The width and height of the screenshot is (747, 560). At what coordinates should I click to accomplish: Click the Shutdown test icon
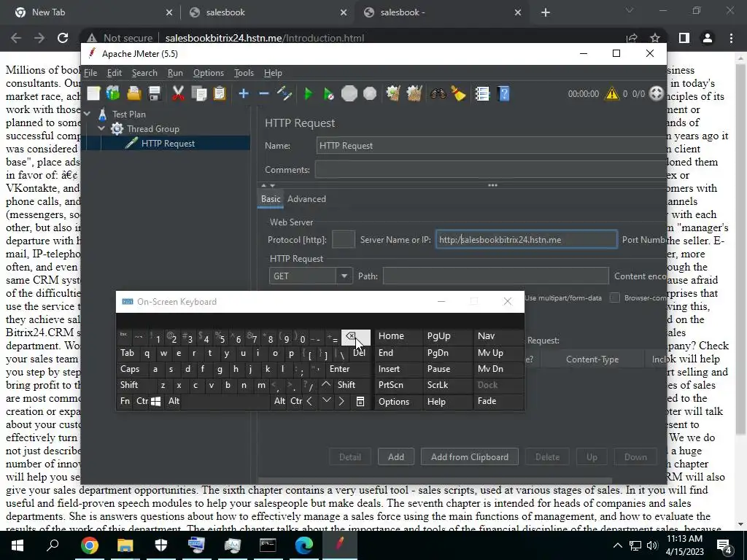(x=370, y=93)
